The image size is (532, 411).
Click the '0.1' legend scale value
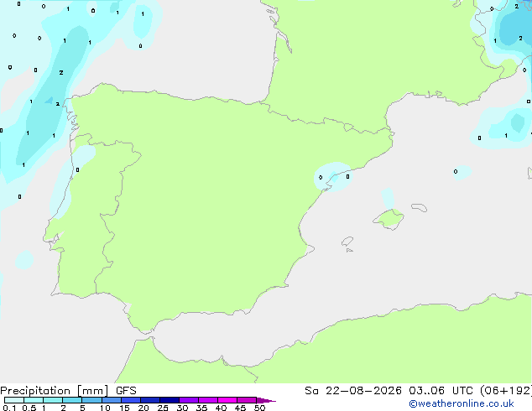pyautogui.click(x=9, y=408)
